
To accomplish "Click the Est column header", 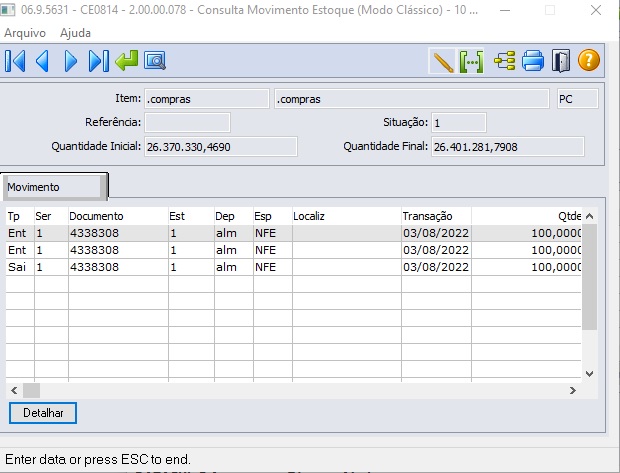I will [191, 216].
